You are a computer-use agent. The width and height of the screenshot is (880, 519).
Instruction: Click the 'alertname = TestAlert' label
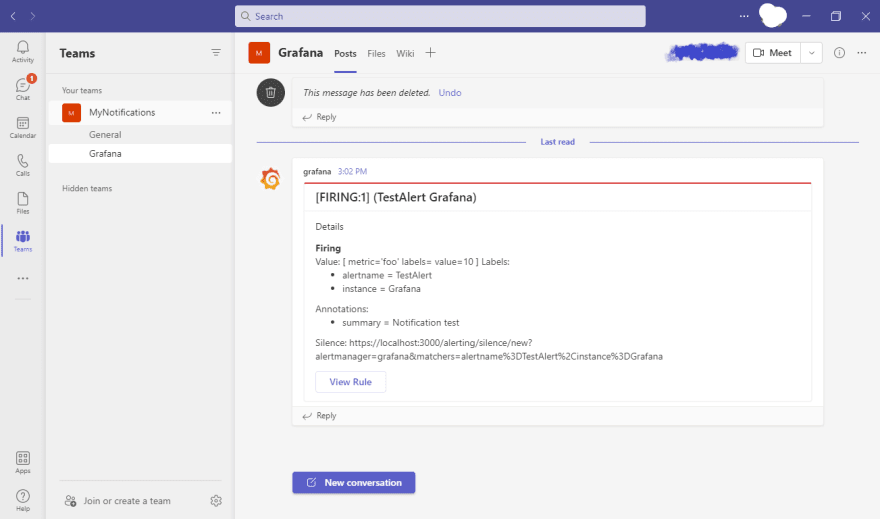[387, 275]
